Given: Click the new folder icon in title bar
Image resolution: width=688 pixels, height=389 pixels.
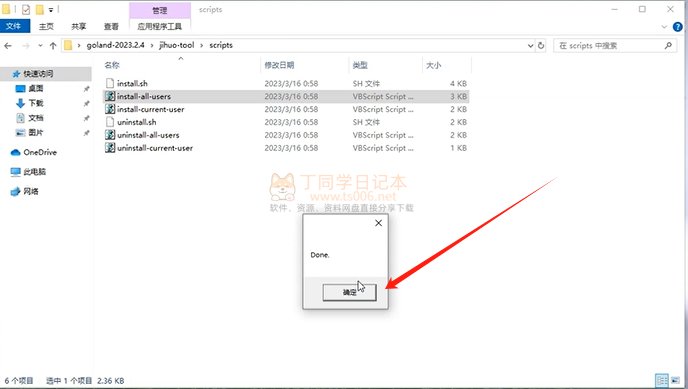Looking at the screenshot, I should (40, 9).
